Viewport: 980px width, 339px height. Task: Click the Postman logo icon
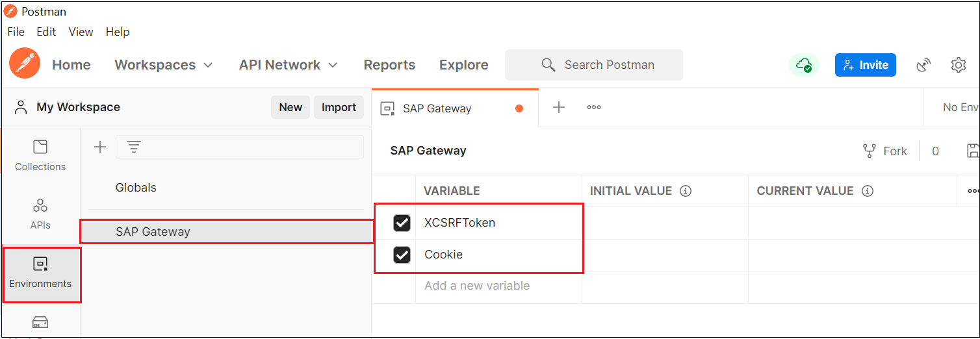pos(25,64)
